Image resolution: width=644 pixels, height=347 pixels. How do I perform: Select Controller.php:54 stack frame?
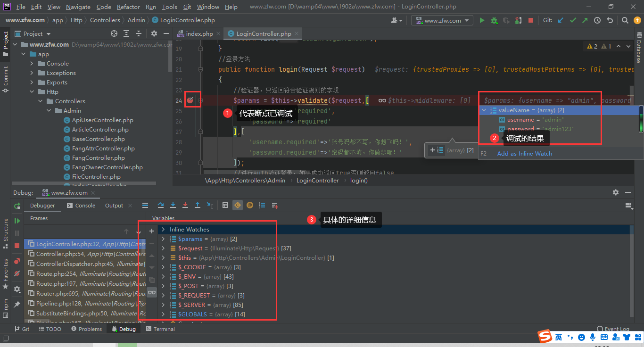coord(85,254)
